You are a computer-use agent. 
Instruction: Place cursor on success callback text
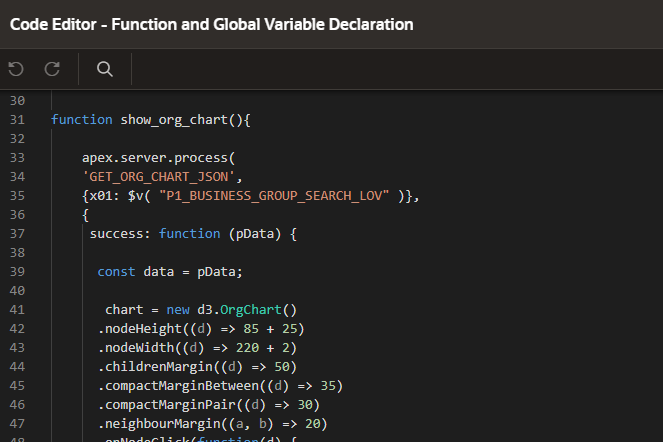click(x=118, y=234)
